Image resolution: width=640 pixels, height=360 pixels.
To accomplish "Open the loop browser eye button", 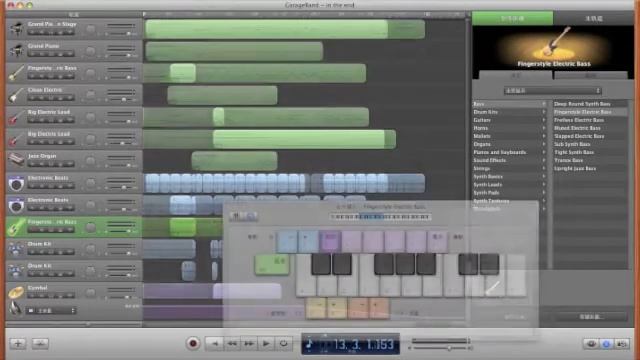I will tap(591, 344).
